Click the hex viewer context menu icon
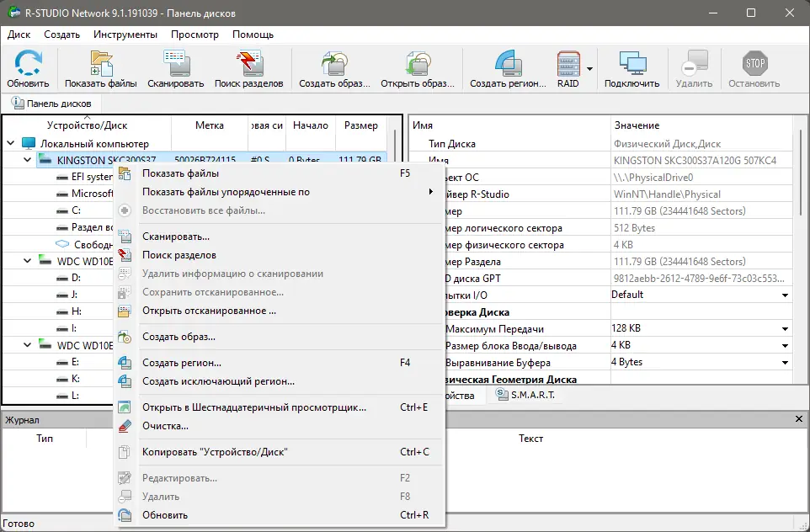810x532 pixels. click(x=125, y=407)
